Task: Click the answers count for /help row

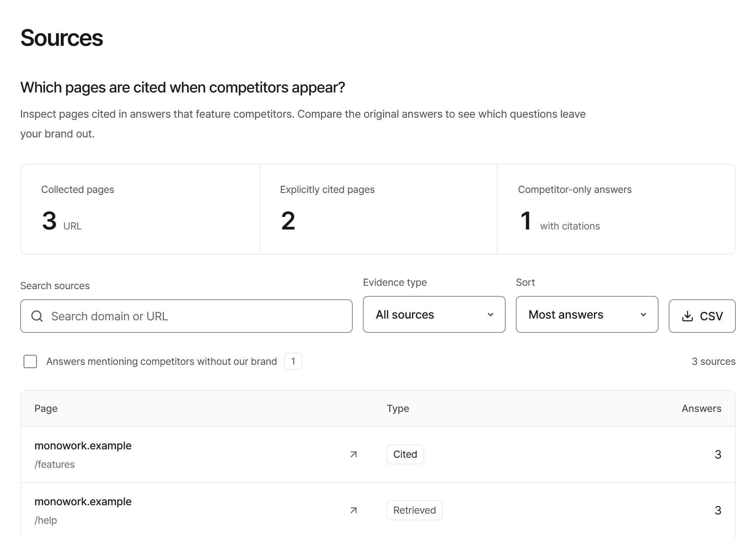Action: [x=718, y=510]
